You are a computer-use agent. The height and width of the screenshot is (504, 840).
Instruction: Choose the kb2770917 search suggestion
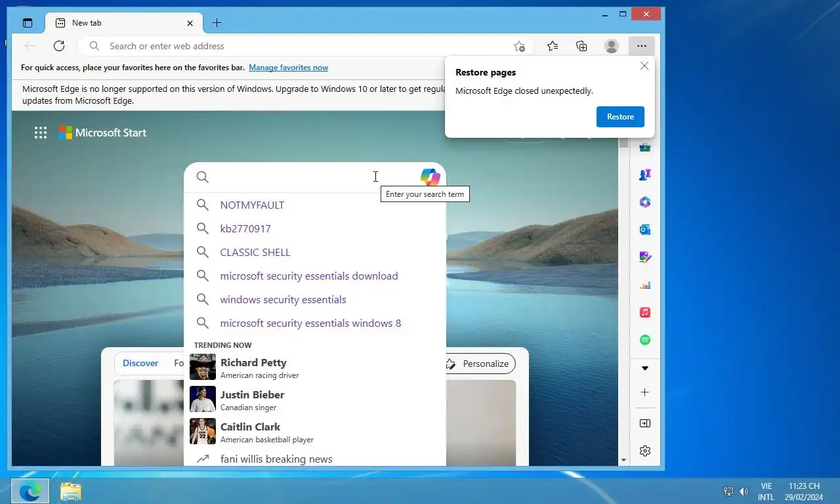pos(315,228)
